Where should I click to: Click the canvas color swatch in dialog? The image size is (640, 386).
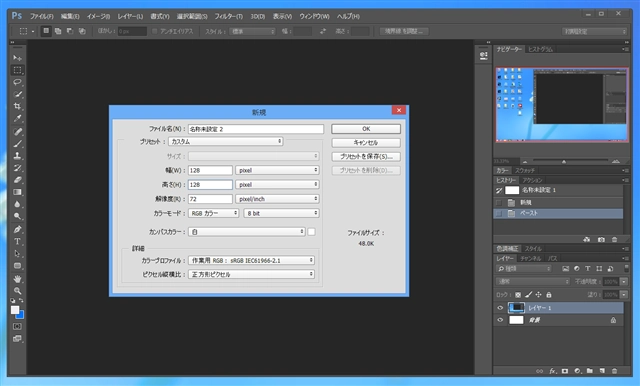(311, 232)
